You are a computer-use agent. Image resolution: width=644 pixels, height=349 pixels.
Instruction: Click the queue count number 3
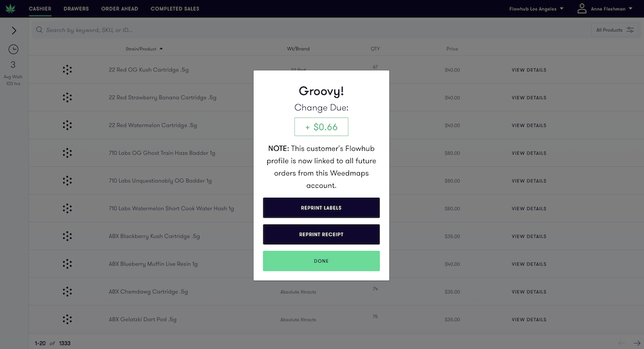tap(13, 65)
